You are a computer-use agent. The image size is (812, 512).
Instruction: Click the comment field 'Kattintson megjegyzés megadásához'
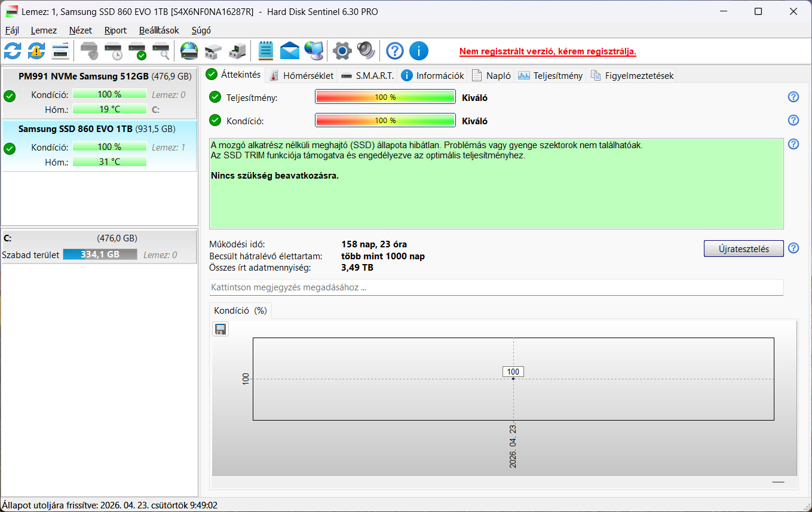click(x=496, y=287)
